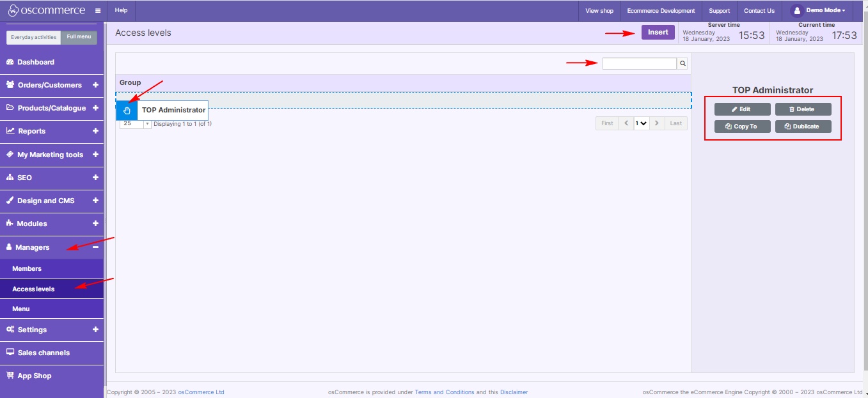Switch to Everyday activities tab
Viewport: 868px width, 398px height.
pyautogui.click(x=34, y=37)
